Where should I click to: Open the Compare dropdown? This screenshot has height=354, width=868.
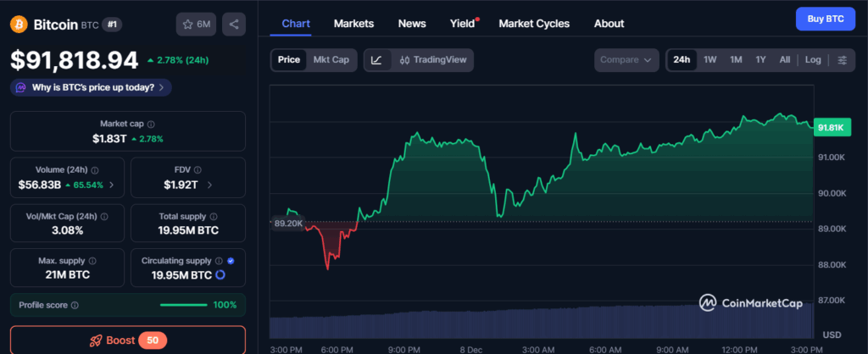click(626, 60)
